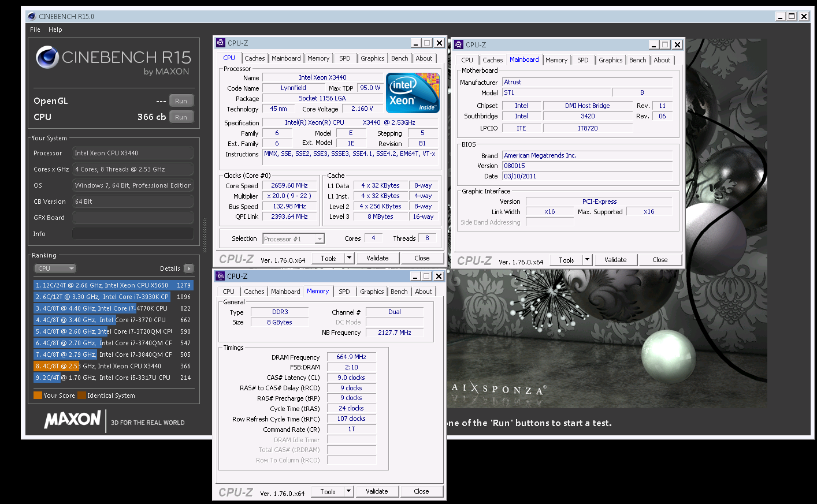Click the Chipset value DMI Host Bridge
Viewport: 817px width, 504px height.
588,106
